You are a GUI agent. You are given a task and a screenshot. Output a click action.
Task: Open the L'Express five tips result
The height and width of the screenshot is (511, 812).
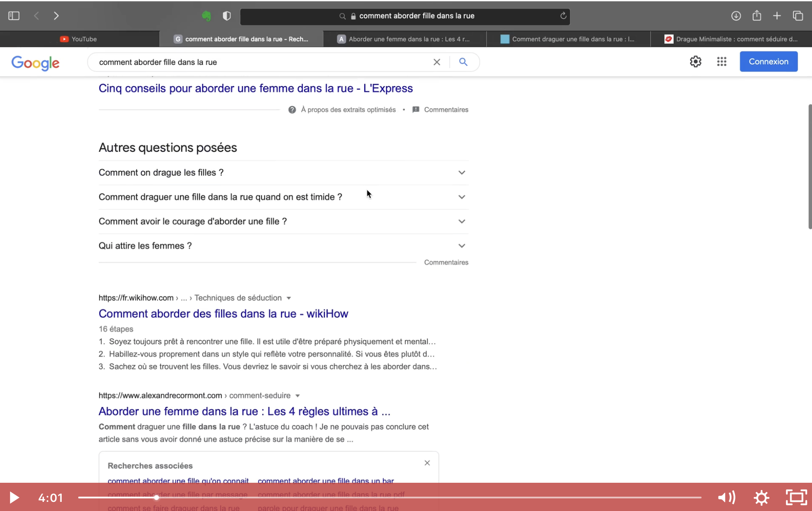256,88
